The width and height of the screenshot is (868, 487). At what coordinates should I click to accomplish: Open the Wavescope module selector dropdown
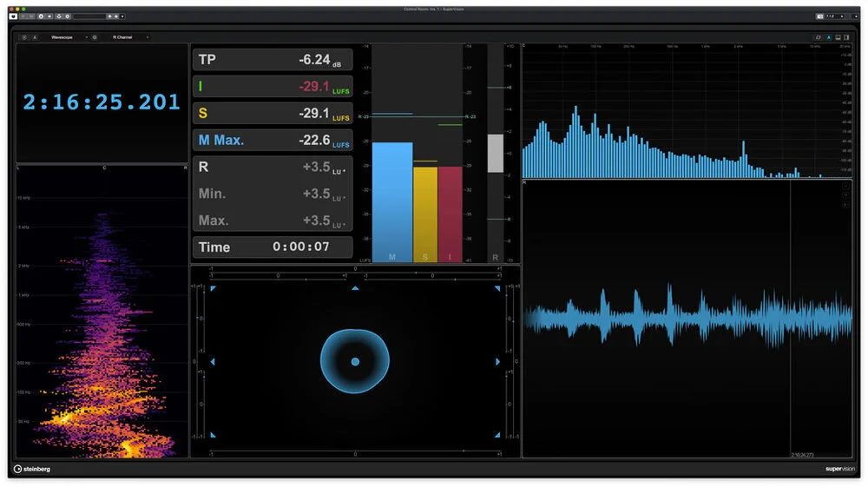click(69, 37)
